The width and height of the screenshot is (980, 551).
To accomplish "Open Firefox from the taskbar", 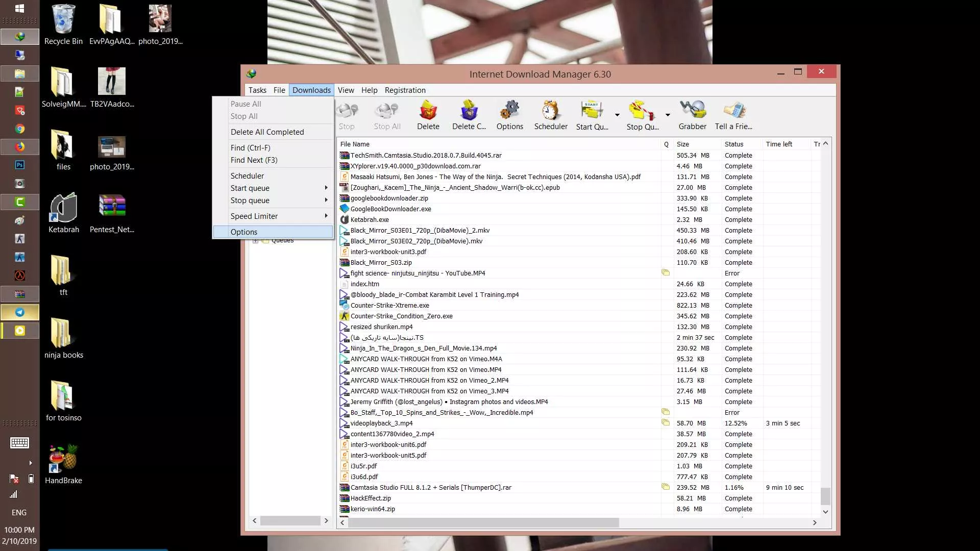I will 19,147.
